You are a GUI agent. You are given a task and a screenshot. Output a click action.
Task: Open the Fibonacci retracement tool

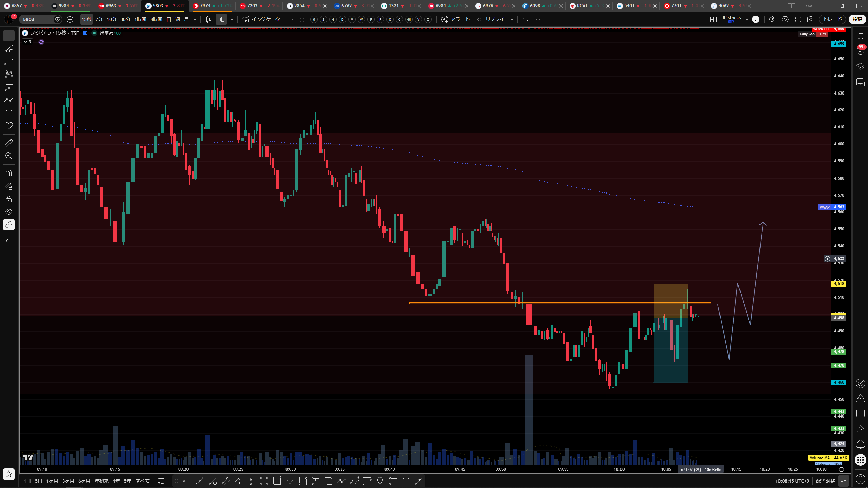click(x=9, y=61)
